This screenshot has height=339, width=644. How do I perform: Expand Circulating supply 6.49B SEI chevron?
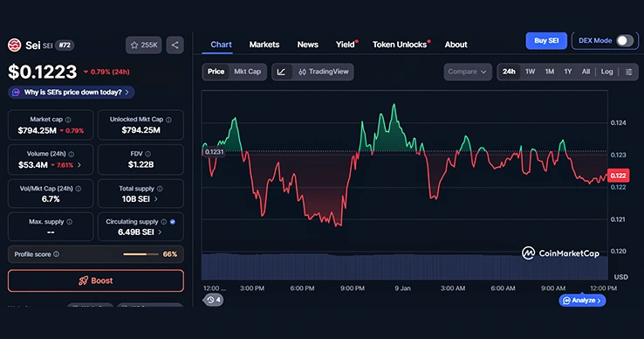pyautogui.click(x=160, y=232)
